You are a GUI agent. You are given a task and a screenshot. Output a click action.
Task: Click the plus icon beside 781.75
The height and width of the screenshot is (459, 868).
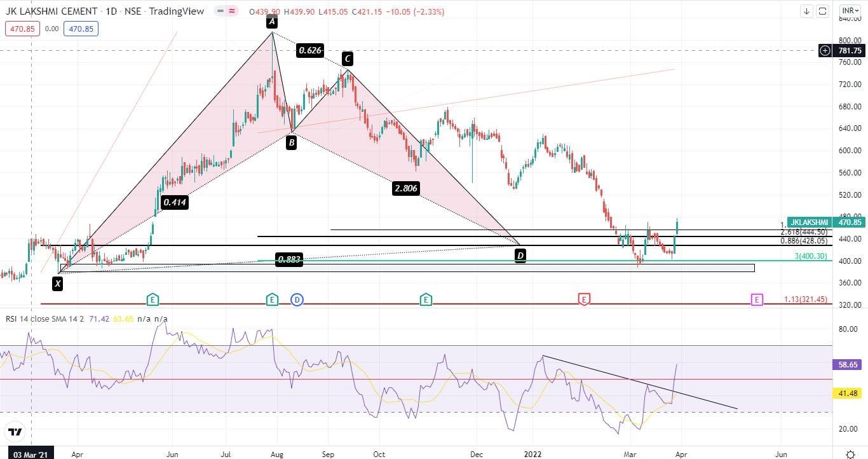[x=825, y=50]
